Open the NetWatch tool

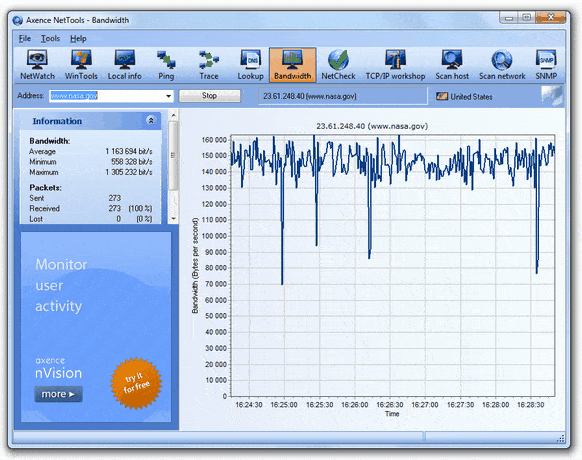point(37,65)
